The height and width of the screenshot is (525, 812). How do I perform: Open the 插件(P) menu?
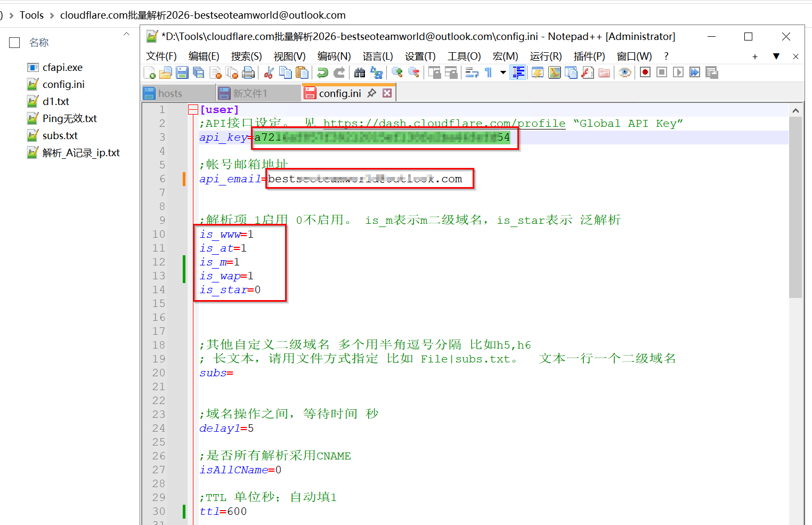[x=589, y=56]
